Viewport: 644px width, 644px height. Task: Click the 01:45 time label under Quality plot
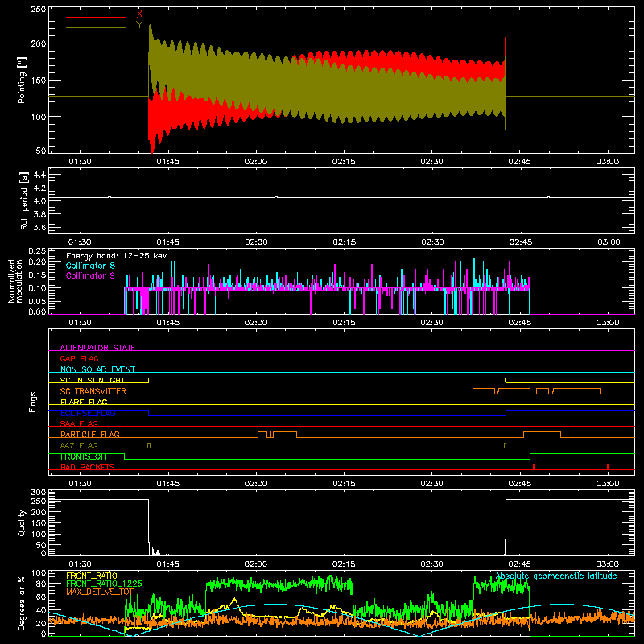pyautogui.click(x=167, y=564)
